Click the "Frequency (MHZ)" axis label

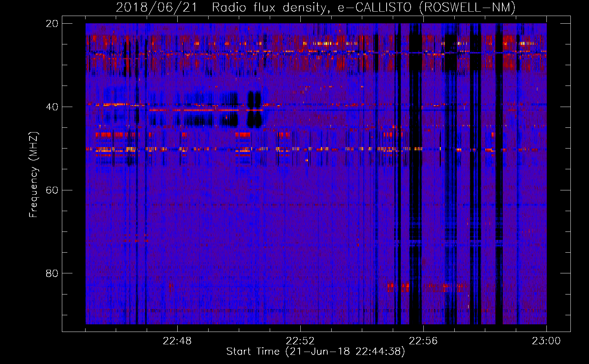pos(33,175)
